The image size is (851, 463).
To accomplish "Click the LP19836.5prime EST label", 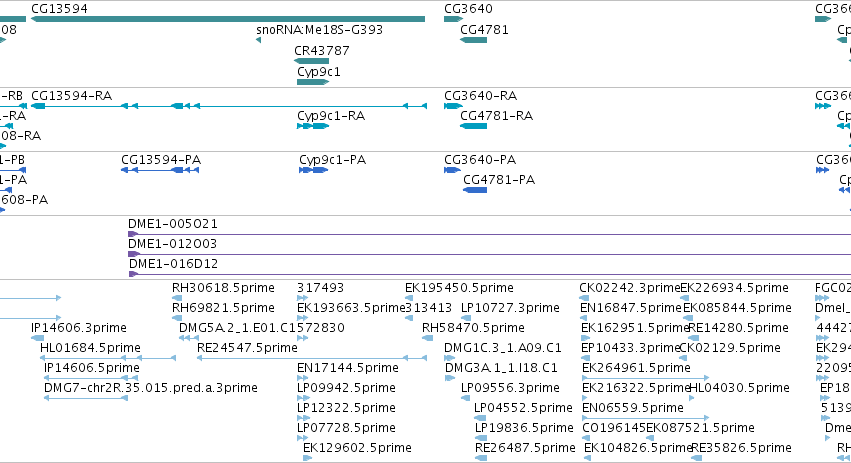I will click(524, 428).
